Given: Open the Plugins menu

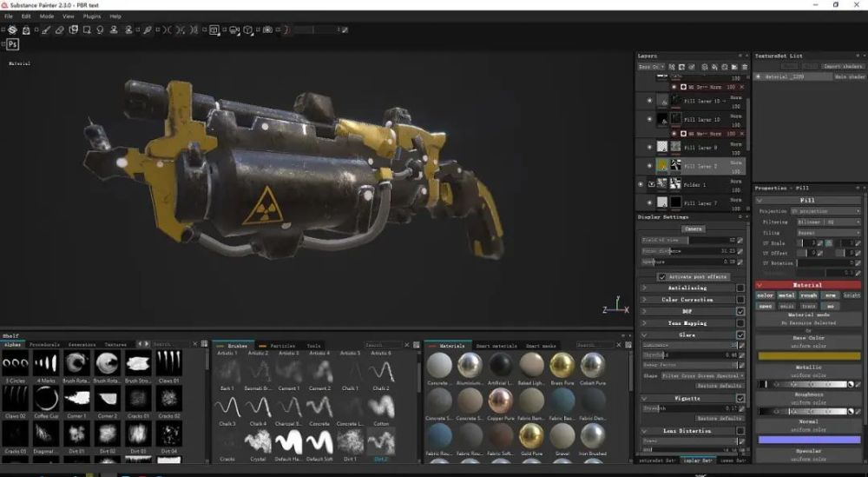Looking at the screenshot, I should point(92,16).
